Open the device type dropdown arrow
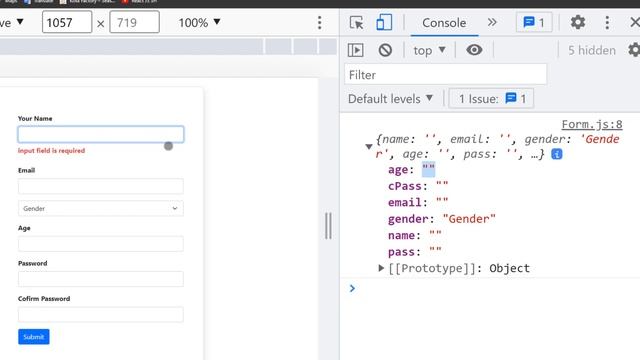Viewport: 640px width, 360px height. click(x=20, y=21)
